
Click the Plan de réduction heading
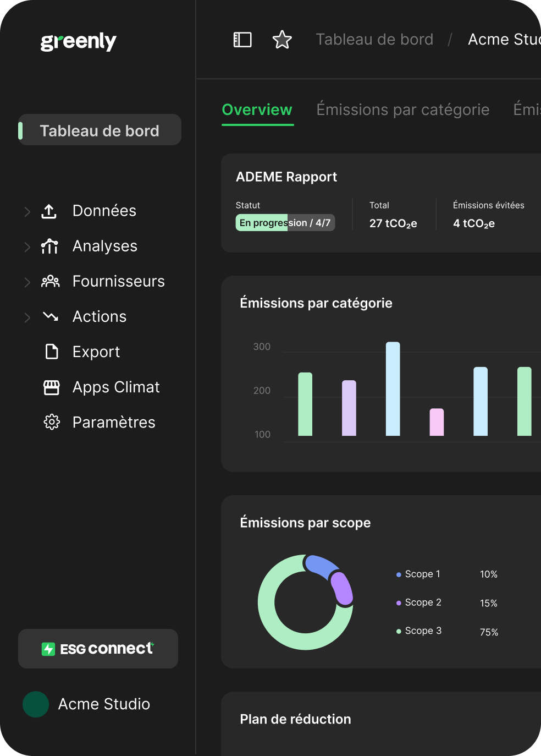(295, 719)
